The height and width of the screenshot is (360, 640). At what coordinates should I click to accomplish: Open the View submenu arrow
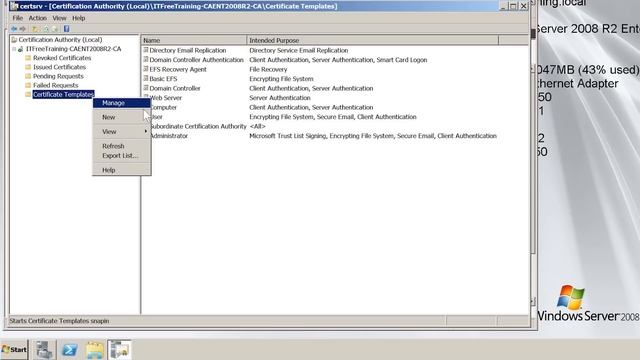146,131
